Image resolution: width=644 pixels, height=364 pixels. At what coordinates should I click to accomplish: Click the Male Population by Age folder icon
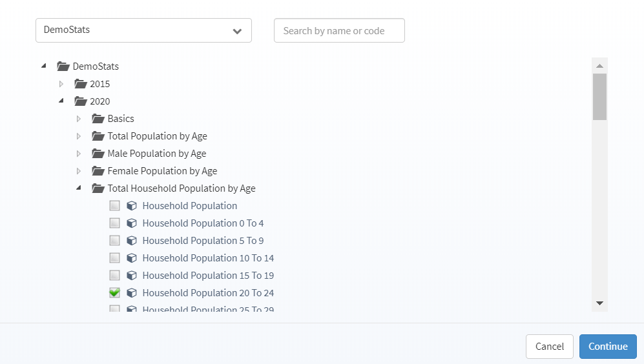tap(98, 154)
